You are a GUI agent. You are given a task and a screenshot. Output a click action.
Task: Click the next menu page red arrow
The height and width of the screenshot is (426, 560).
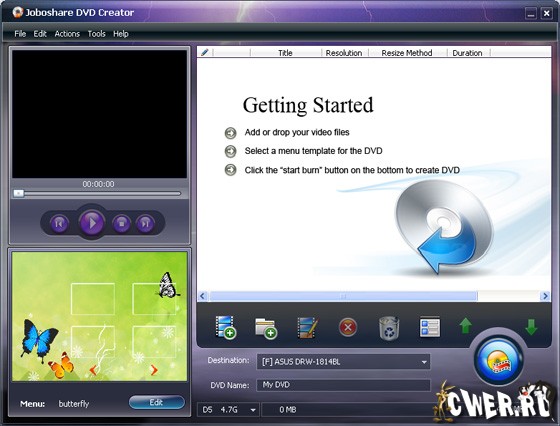pyautogui.click(x=154, y=370)
